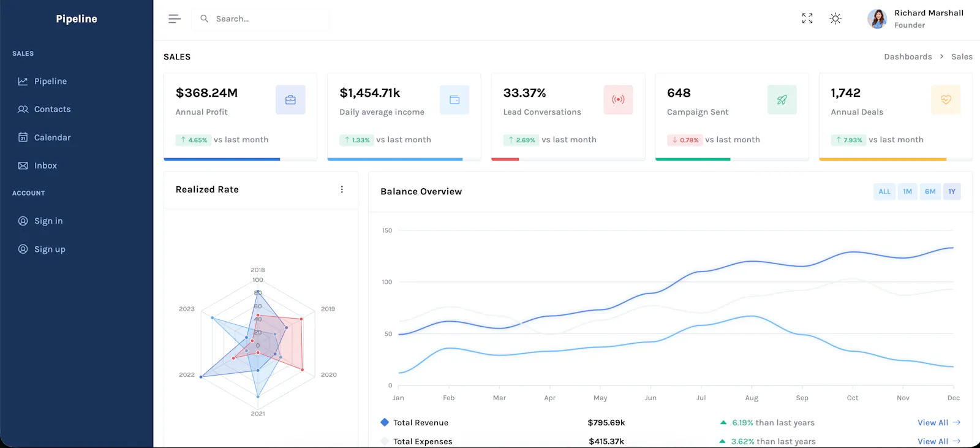
Task: Click the 0.78% decrease badge on Campaign Sent
Action: click(685, 140)
